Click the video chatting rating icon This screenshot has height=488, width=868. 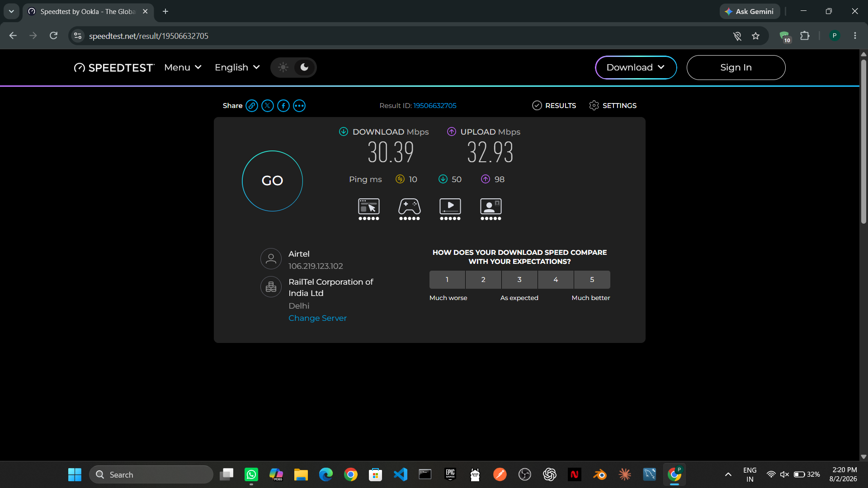(491, 209)
